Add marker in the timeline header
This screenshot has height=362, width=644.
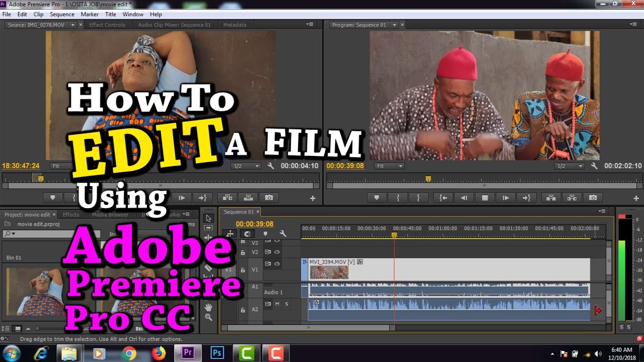(265, 233)
